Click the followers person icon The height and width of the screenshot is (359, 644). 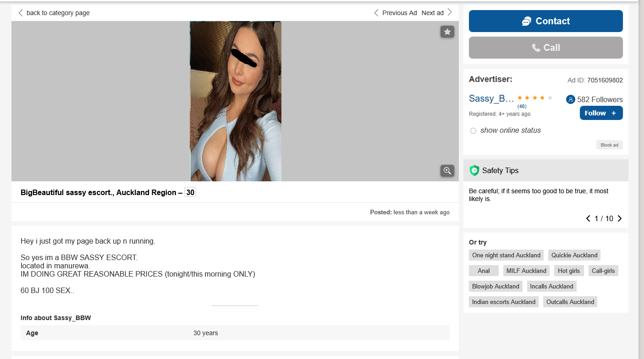pos(570,99)
